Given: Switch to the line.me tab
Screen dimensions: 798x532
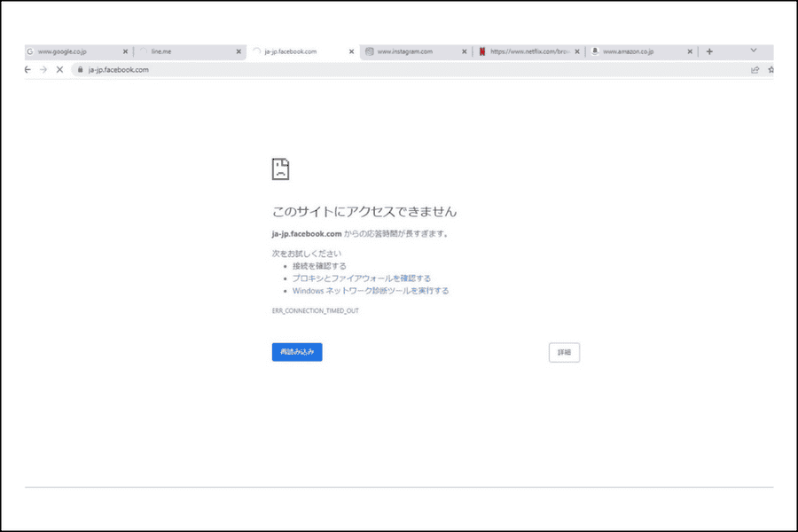Looking at the screenshot, I should coord(190,51).
